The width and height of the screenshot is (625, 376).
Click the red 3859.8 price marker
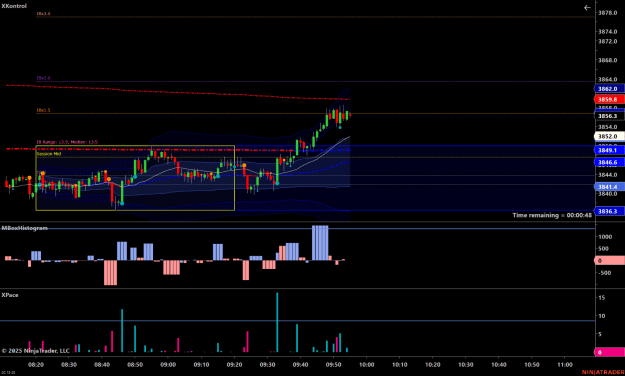(x=609, y=99)
